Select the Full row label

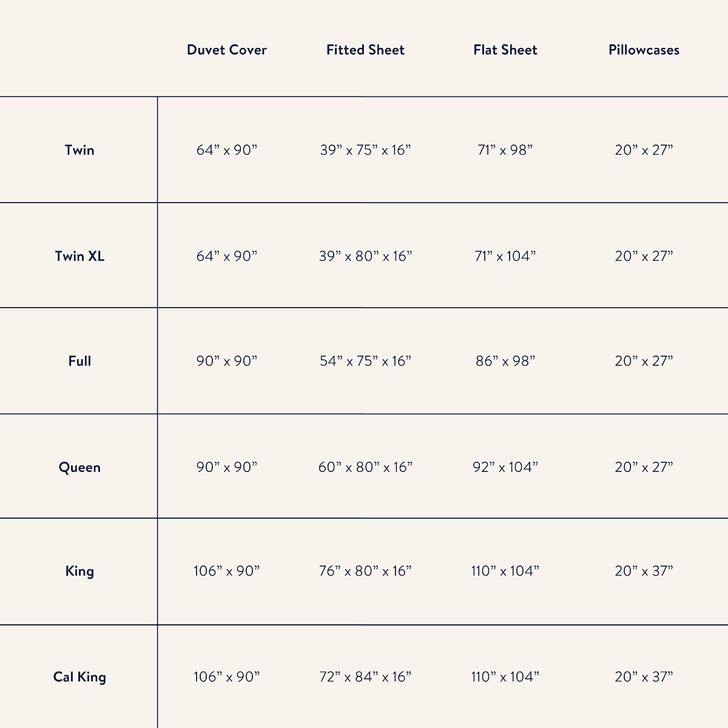click(x=79, y=361)
